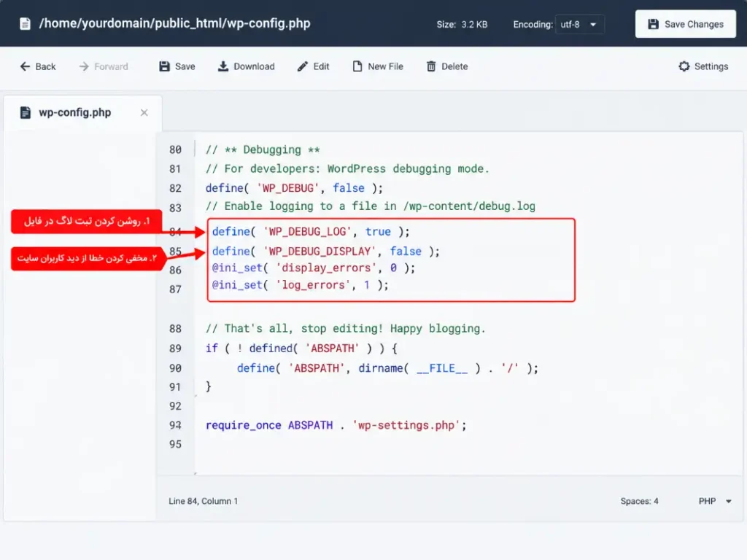
Task: Click the floppy disk icon in Save Changes
Action: [x=653, y=24]
